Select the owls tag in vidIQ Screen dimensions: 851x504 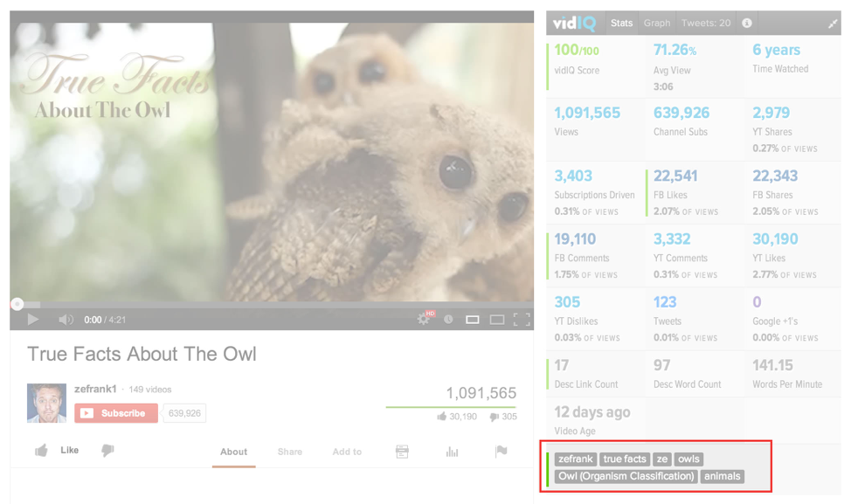689,459
